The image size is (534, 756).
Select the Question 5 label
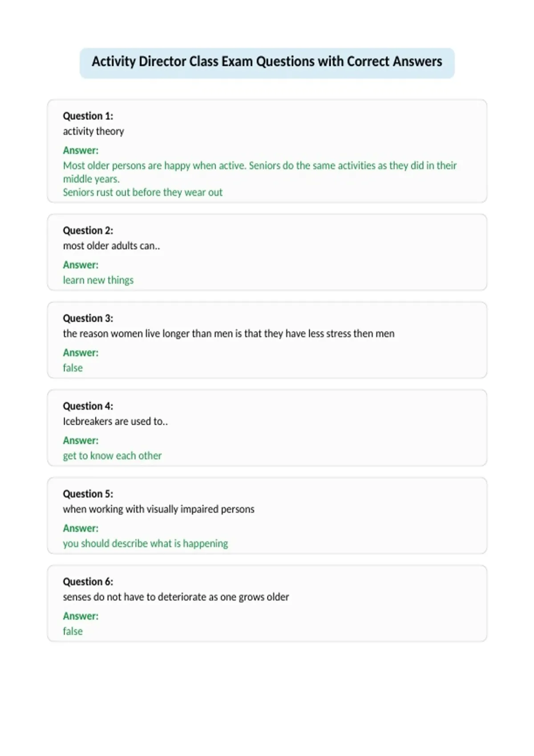coord(88,494)
